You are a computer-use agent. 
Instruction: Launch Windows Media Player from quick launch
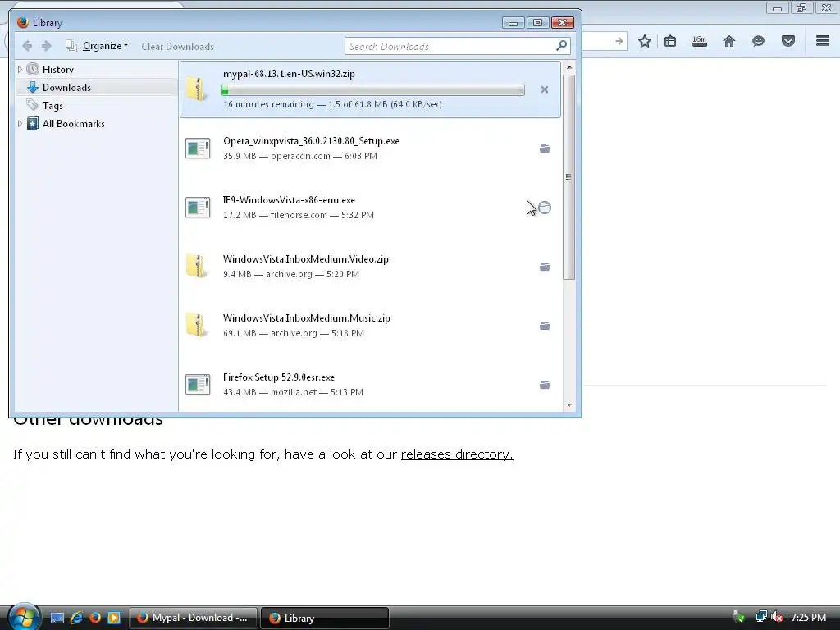point(114,618)
